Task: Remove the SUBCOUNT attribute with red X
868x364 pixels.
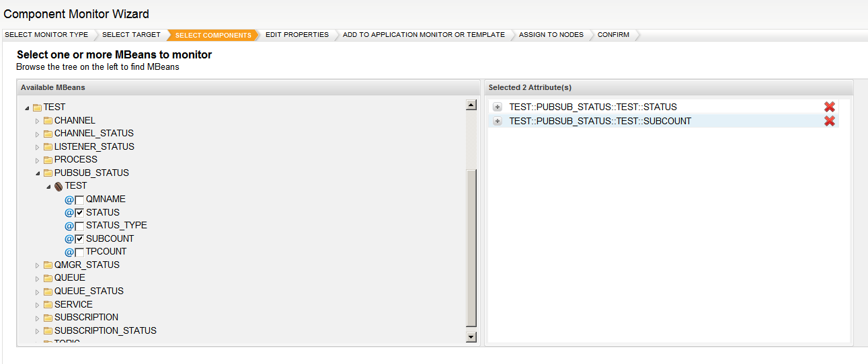Action: coord(829,121)
